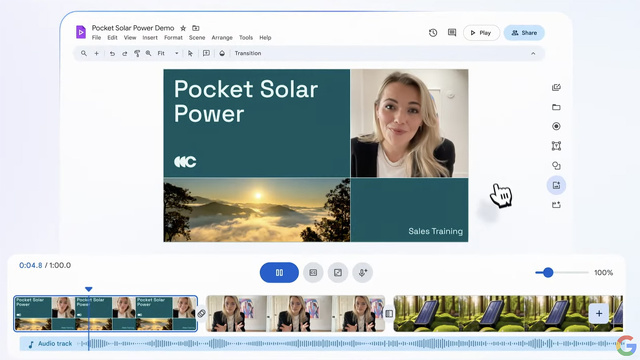Click the woman video on canvas
Viewport: 640px width, 360px height.
[x=409, y=123]
